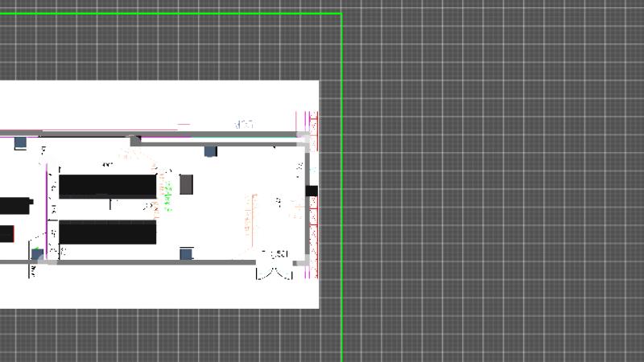Select the upper long black rectangle
Image resolution: width=644 pixels, height=362 pixels.
point(107,186)
